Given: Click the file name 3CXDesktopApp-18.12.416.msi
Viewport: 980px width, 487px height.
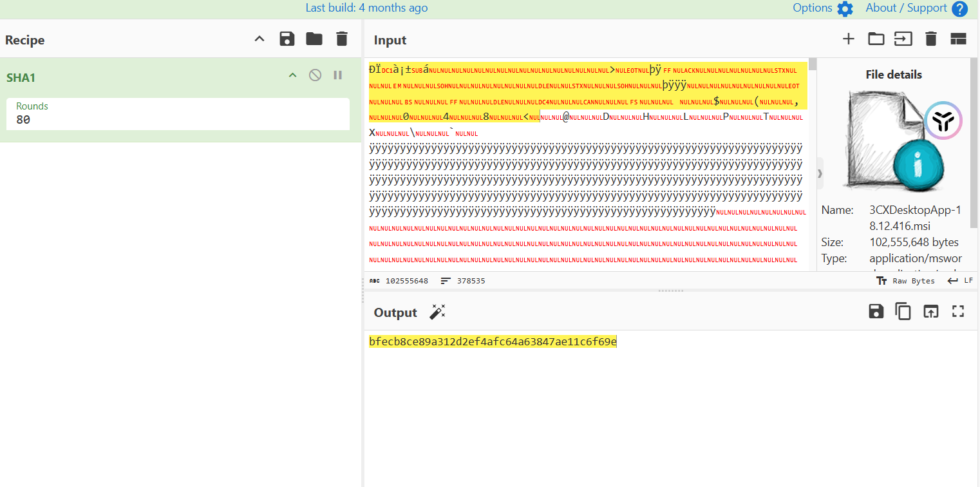Looking at the screenshot, I should [x=915, y=218].
